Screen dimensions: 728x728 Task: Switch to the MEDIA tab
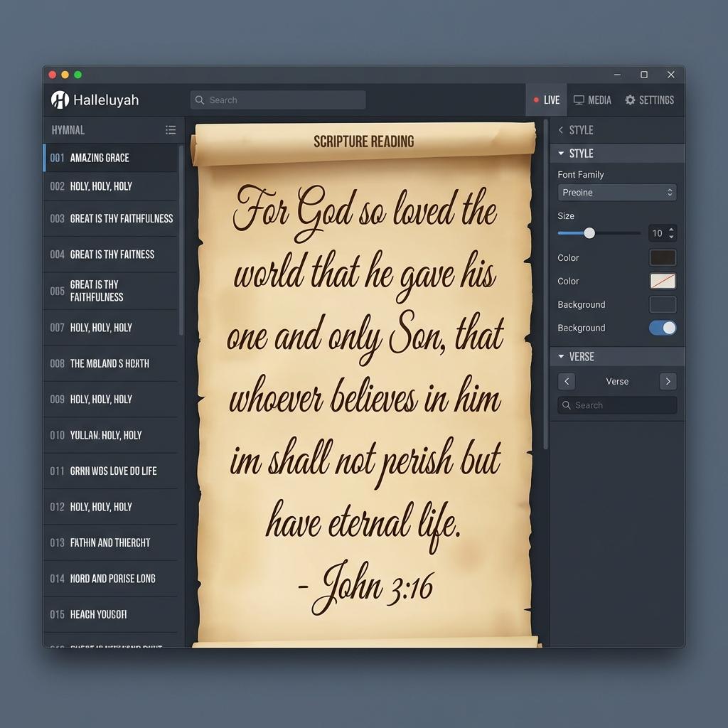[592, 100]
